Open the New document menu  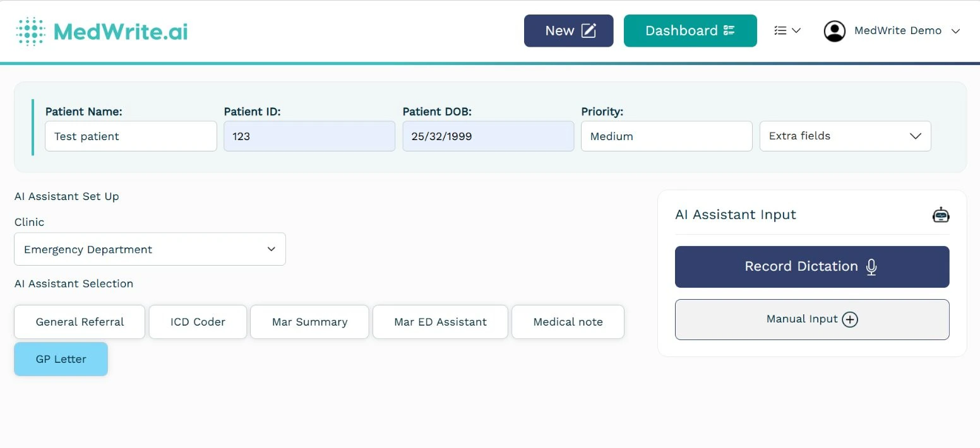coord(568,30)
